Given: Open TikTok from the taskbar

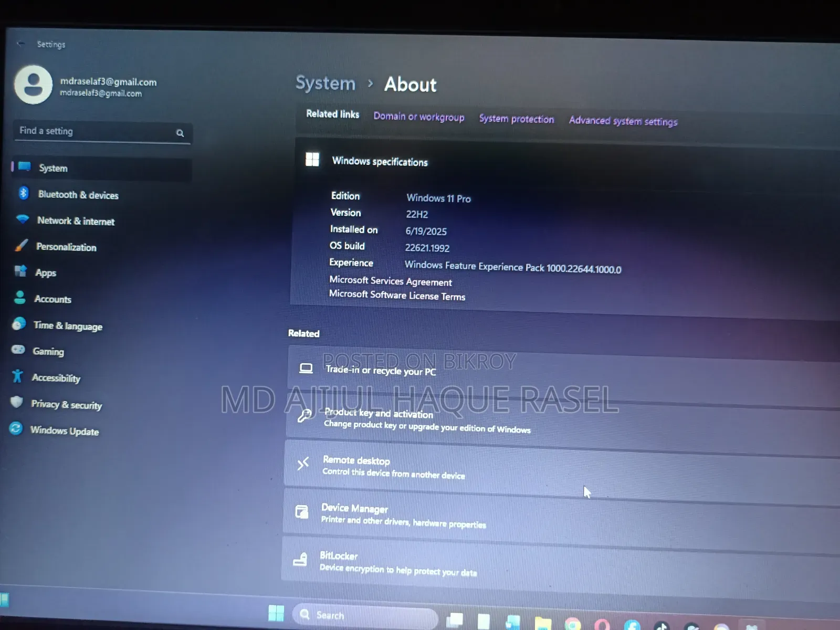Looking at the screenshot, I should [x=661, y=626].
